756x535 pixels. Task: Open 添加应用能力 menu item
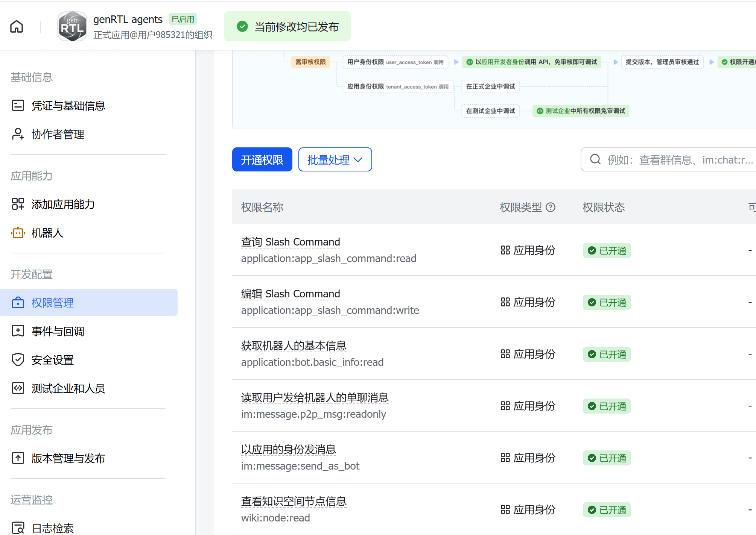89,204
